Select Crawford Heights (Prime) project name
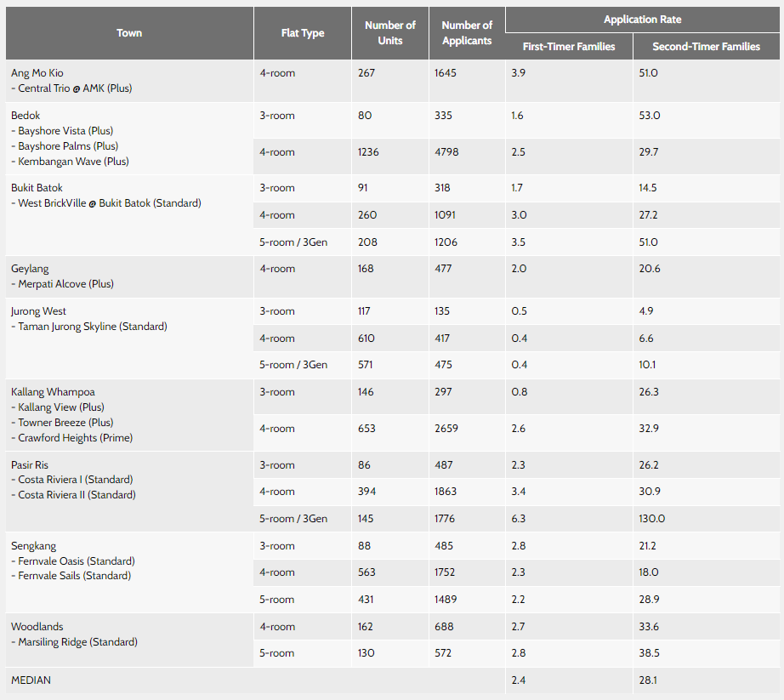Screen dimensions: 784x700 [75, 438]
